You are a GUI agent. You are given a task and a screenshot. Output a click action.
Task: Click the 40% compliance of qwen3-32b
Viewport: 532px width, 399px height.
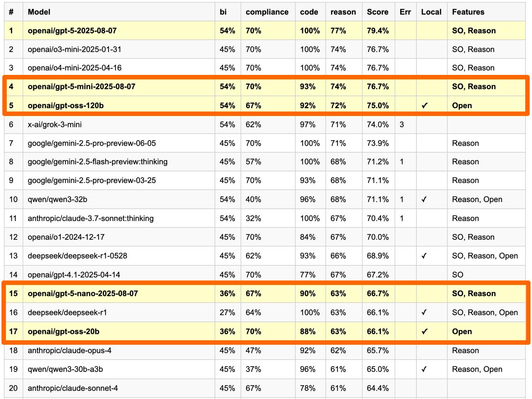pyautogui.click(x=254, y=200)
